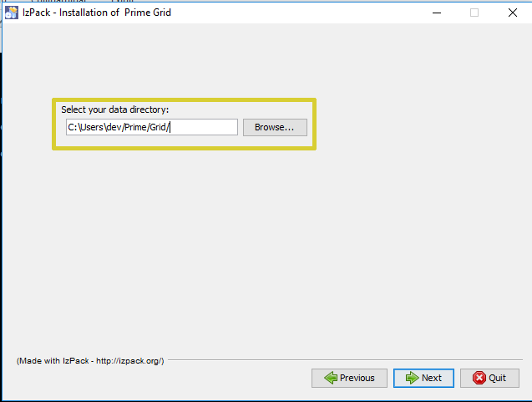Click the window title "Installation of Prime Grid"

pyautogui.click(x=115, y=13)
